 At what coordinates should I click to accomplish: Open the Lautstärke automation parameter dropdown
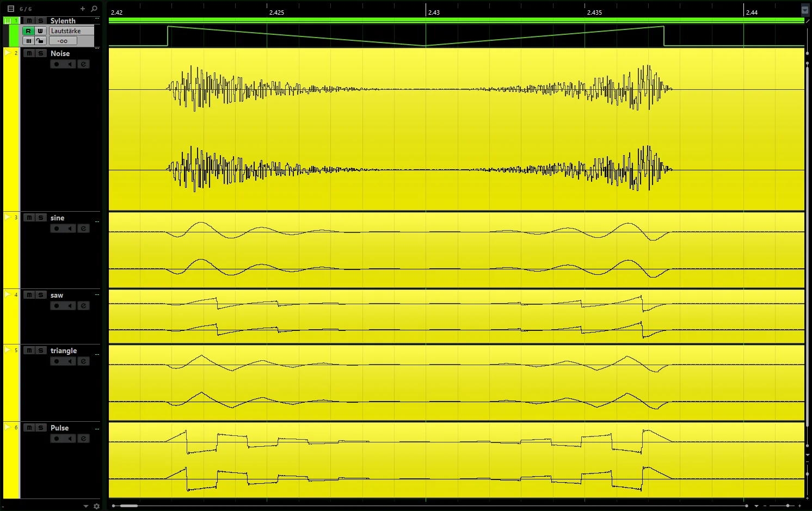pos(71,31)
